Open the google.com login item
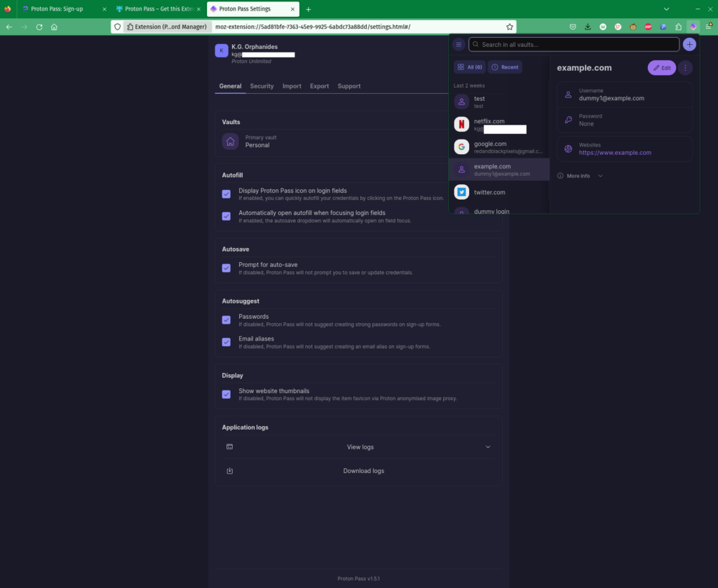Viewport: 718px width, 588px height. point(499,147)
